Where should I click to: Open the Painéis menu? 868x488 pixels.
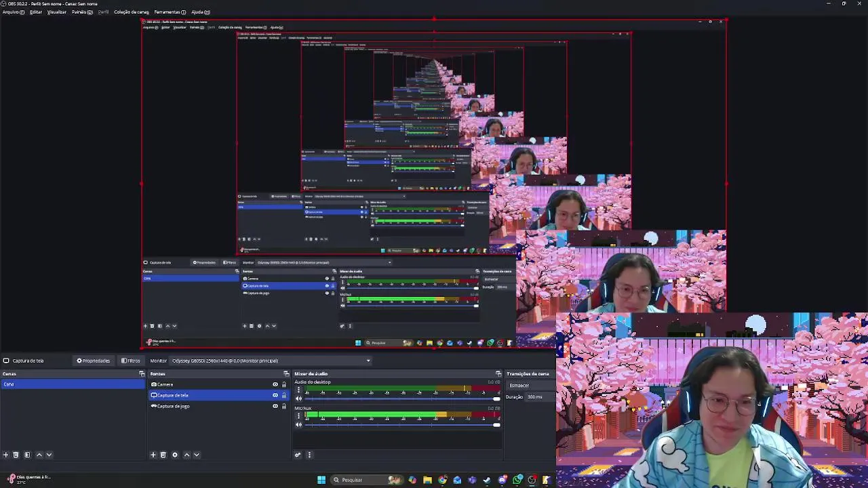[x=81, y=12]
